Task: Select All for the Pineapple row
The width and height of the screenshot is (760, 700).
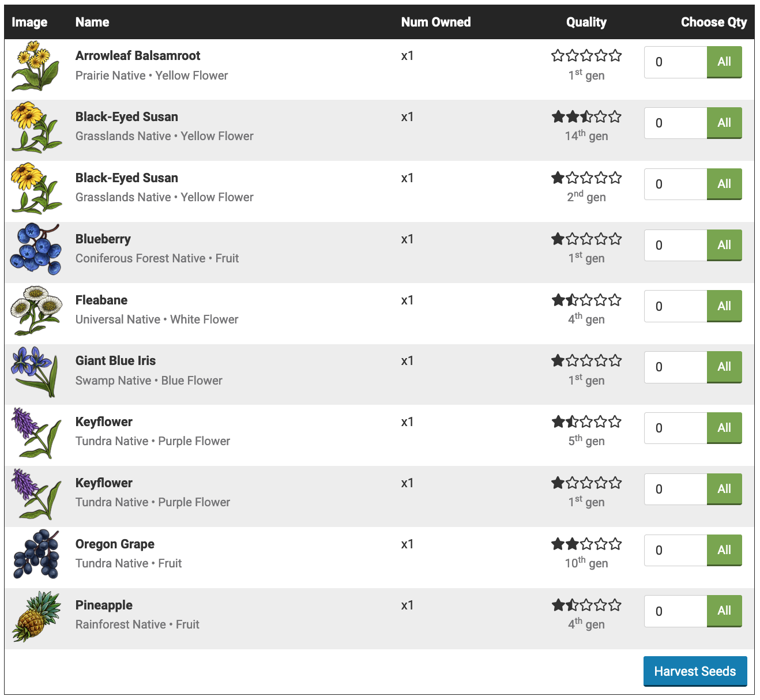Action: (x=724, y=611)
